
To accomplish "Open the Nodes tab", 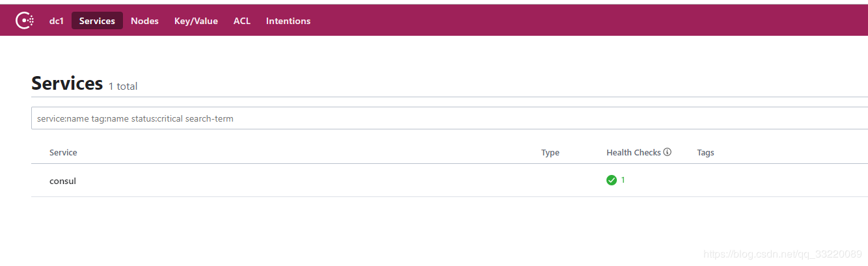I will [x=144, y=21].
